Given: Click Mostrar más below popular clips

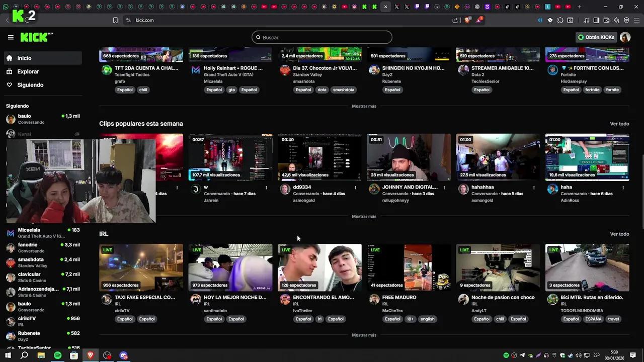Looking at the screenshot, I should pyautogui.click(x=364, y=216).
